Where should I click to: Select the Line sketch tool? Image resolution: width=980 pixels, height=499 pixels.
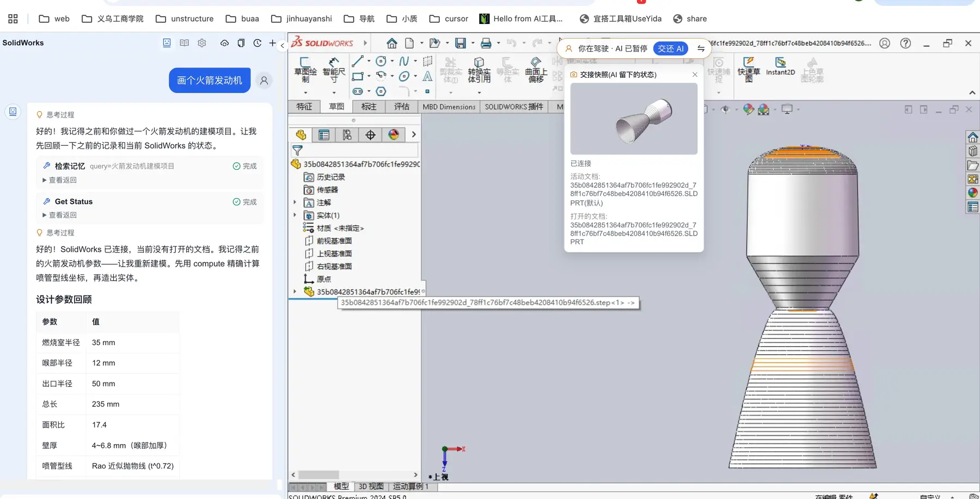[x=358, y=61]
